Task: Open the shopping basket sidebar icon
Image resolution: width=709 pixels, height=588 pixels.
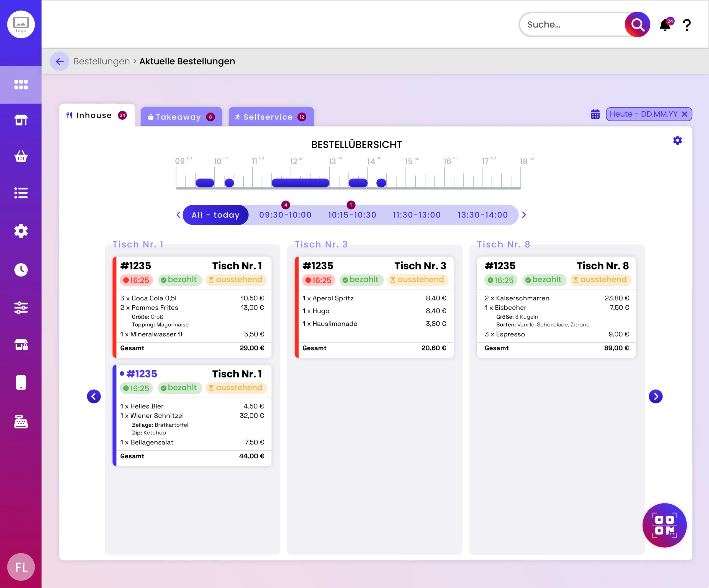Action: point(21,156)
